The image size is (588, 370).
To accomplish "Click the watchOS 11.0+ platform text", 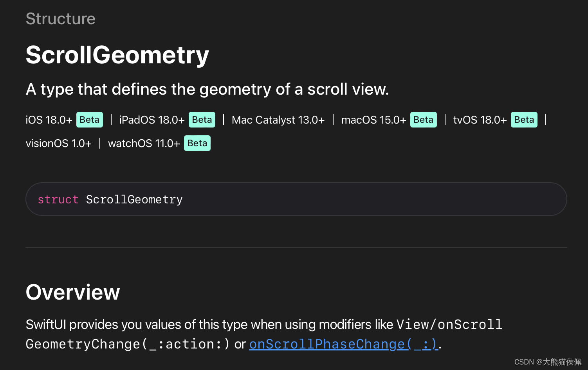I will 144,143.
